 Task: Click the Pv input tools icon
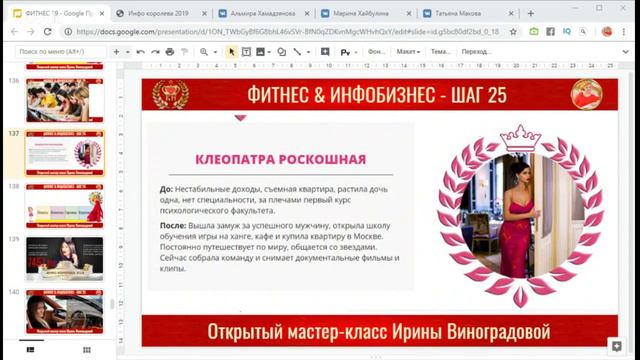click(x=345, y=52)
